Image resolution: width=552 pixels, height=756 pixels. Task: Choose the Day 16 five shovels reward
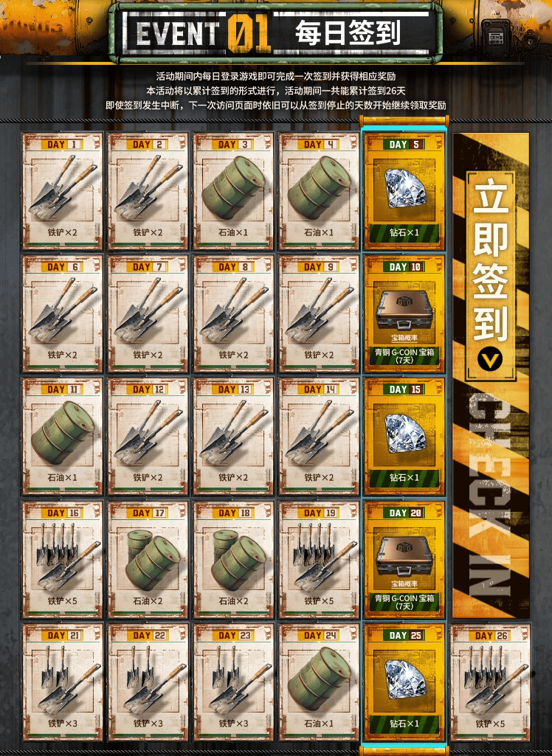click(x=63, y=559)
